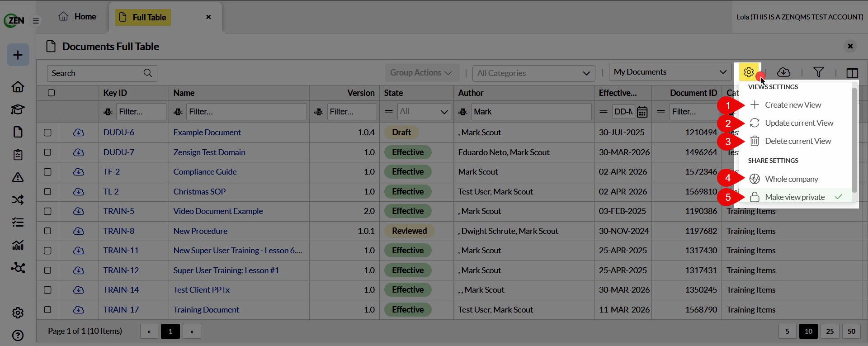Image resolution: width=868 pixels, height=346 pixels.
Task: Open the All Categories dropdown
Action: tap(533, 73)
